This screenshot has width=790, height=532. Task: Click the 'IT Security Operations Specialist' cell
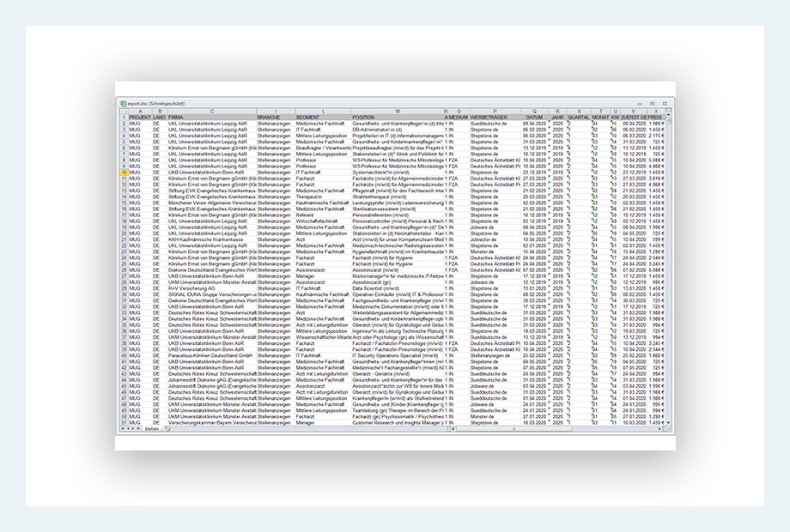tap(398, 355)
